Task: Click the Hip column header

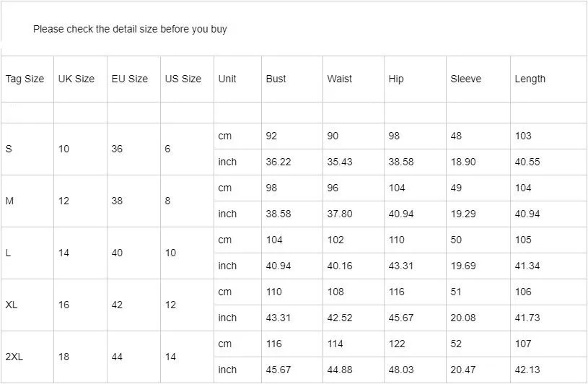Action: (x=396, y=79)
